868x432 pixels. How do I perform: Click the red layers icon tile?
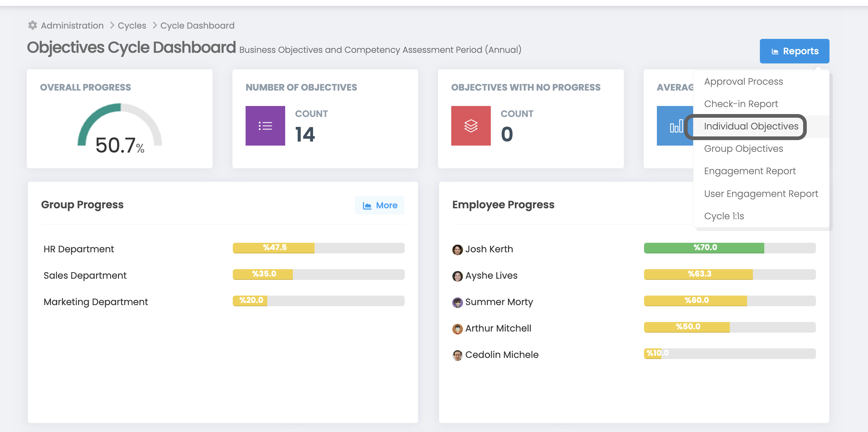471,126
